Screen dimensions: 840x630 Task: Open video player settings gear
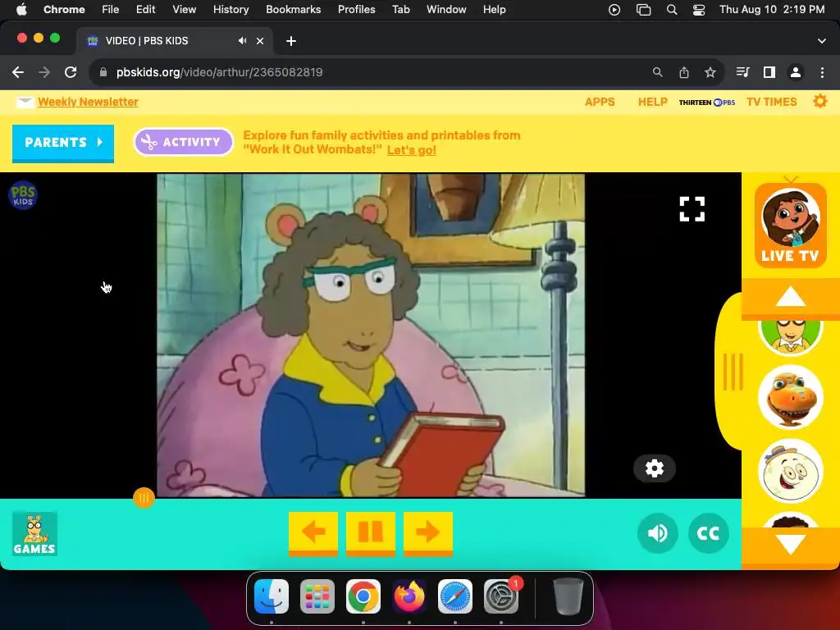[x=654, y=468]
